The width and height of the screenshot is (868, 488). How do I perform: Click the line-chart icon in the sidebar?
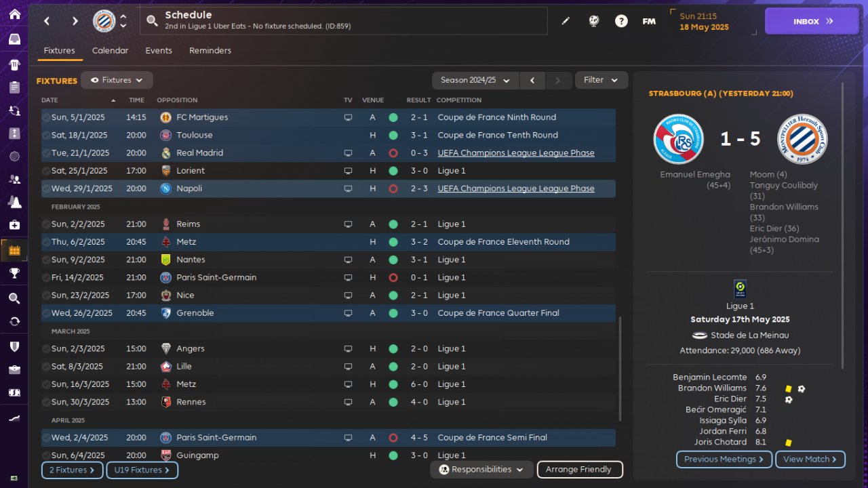[14, 419]
